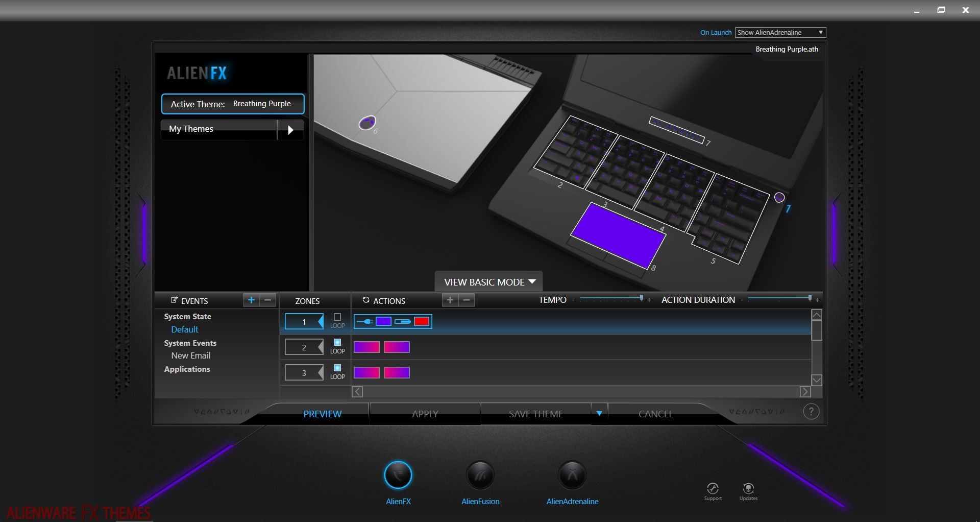
Task: Disable LOOP for zone 3
Action: point(337,368)
